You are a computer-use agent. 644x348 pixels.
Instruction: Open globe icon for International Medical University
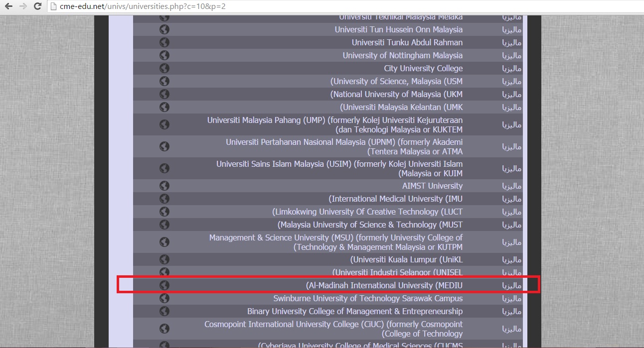[164, 199]
